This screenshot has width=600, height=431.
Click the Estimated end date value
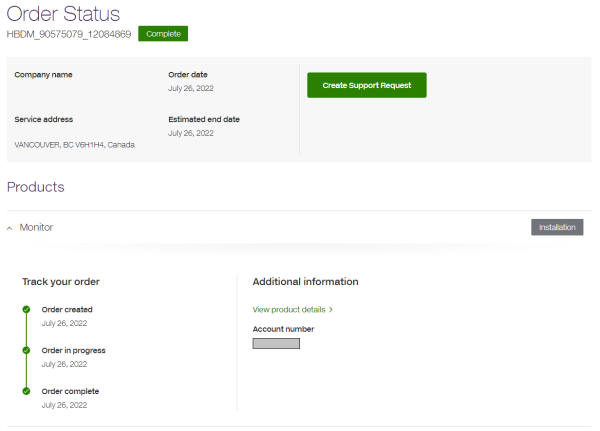[191, 133]
